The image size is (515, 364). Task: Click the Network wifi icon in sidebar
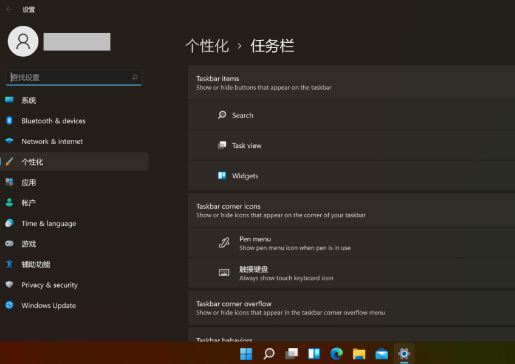pyautogui.click(x=9, y=141)
